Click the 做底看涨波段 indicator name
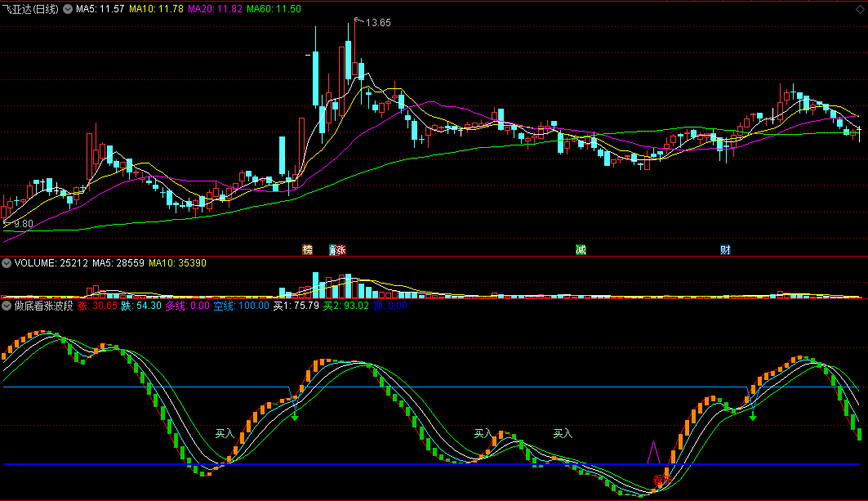This screenshot has width=868, height=501. coord(44,306)
